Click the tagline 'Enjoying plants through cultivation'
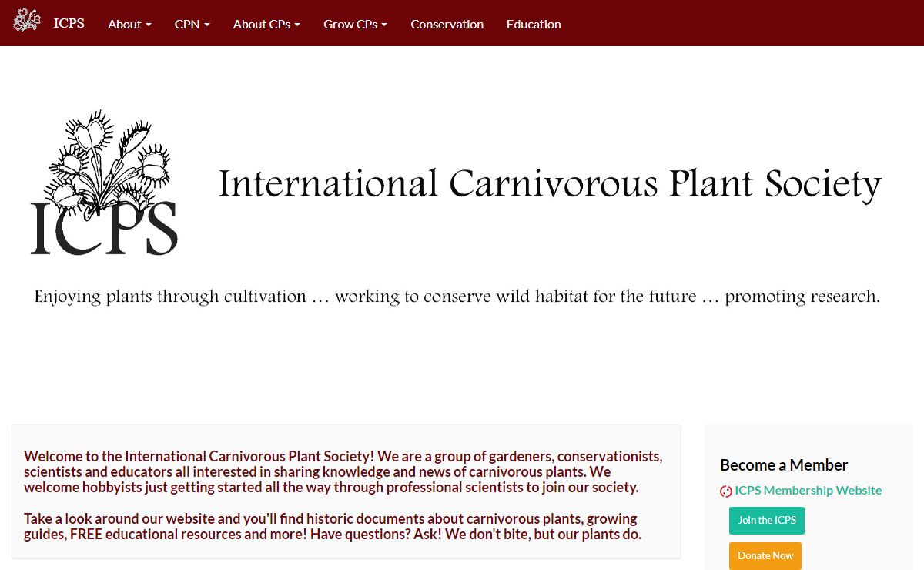This screenshot has width=924, height=570. (x=170, y=297)
